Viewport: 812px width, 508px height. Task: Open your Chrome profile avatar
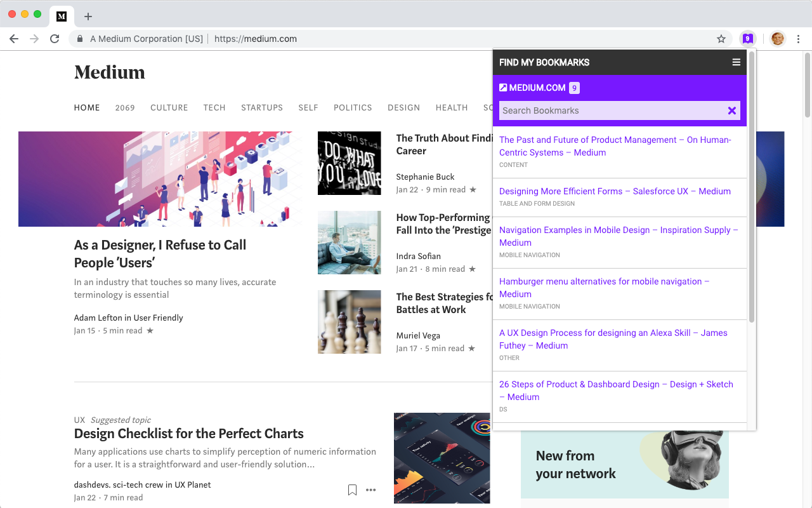pyautogui.click(x=777, y=38)
